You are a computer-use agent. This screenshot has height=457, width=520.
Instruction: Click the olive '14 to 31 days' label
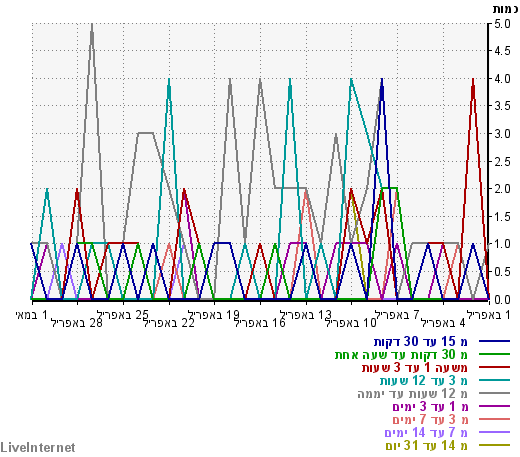pos(427,445)
